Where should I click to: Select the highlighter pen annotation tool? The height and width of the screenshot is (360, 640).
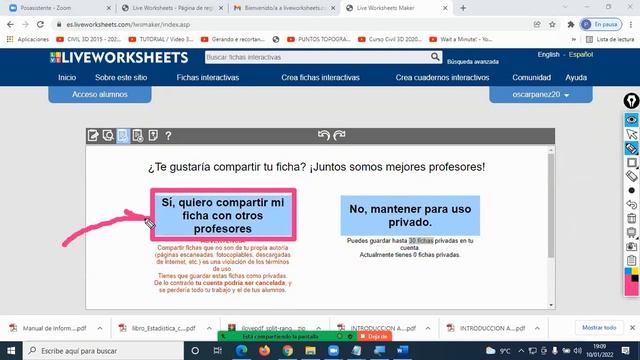pos(631,148)
